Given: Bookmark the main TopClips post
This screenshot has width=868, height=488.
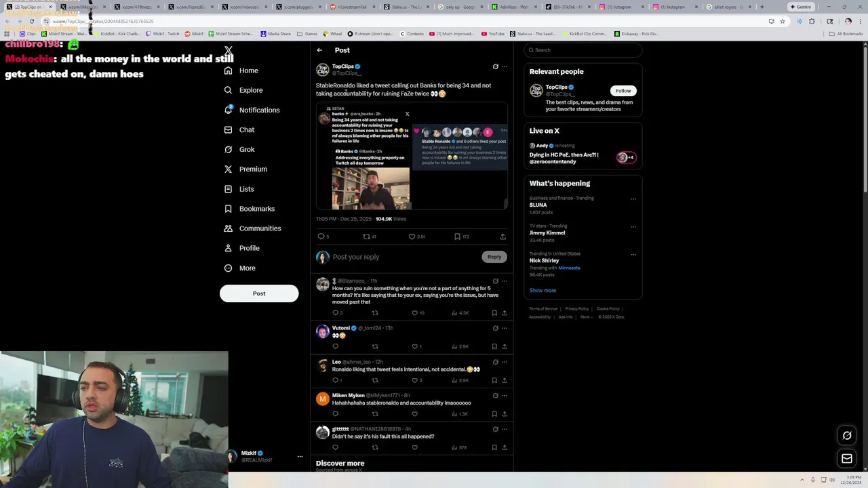Looking at the screenshot, I should [457, 237].
